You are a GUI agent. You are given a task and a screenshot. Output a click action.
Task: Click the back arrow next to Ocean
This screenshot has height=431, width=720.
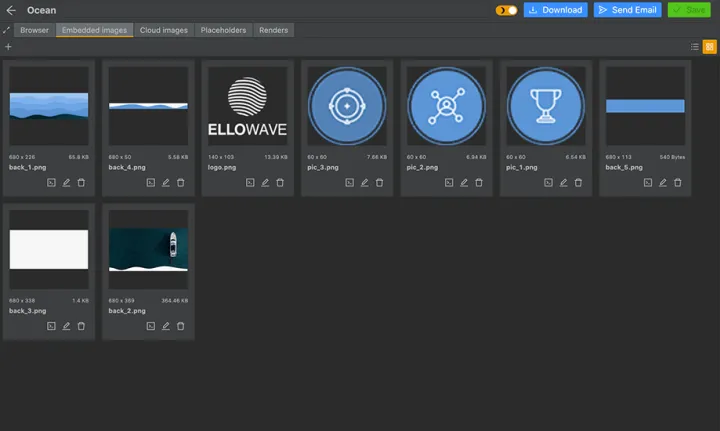coord(11,10)
